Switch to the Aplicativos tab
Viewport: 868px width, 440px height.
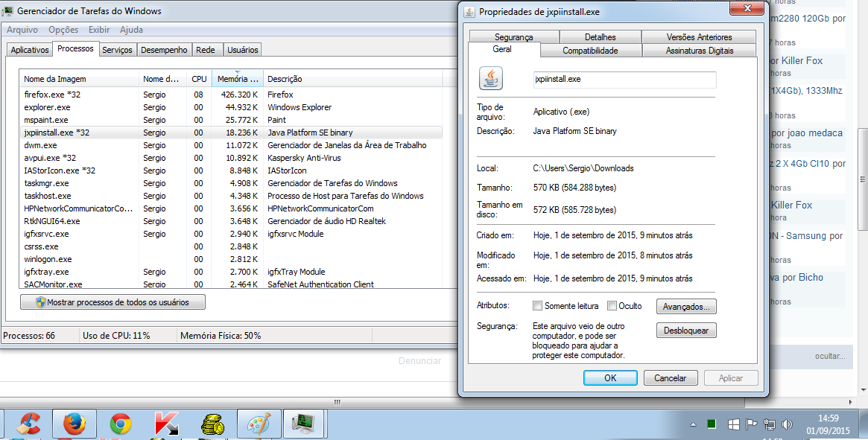coord(29,50)
